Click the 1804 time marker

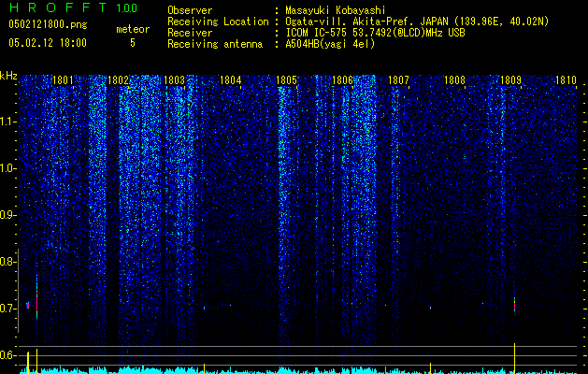pos(230,80)
